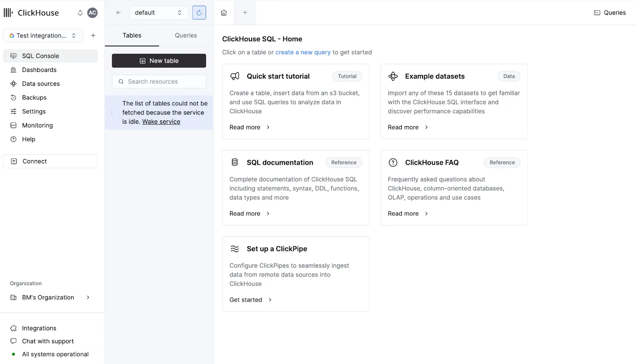Focus the Search resources field

pyautogui.click(x=159, y=81)
